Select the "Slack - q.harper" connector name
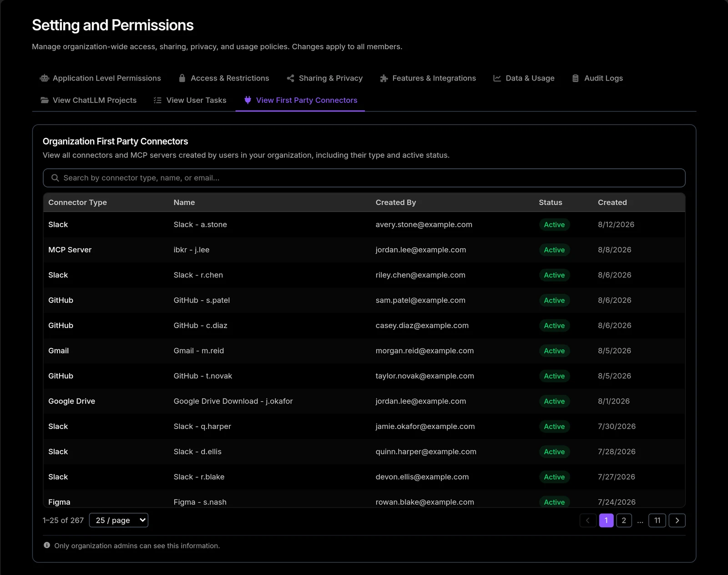The width and height of the screenshot is (728, 575). pos(202,427)
